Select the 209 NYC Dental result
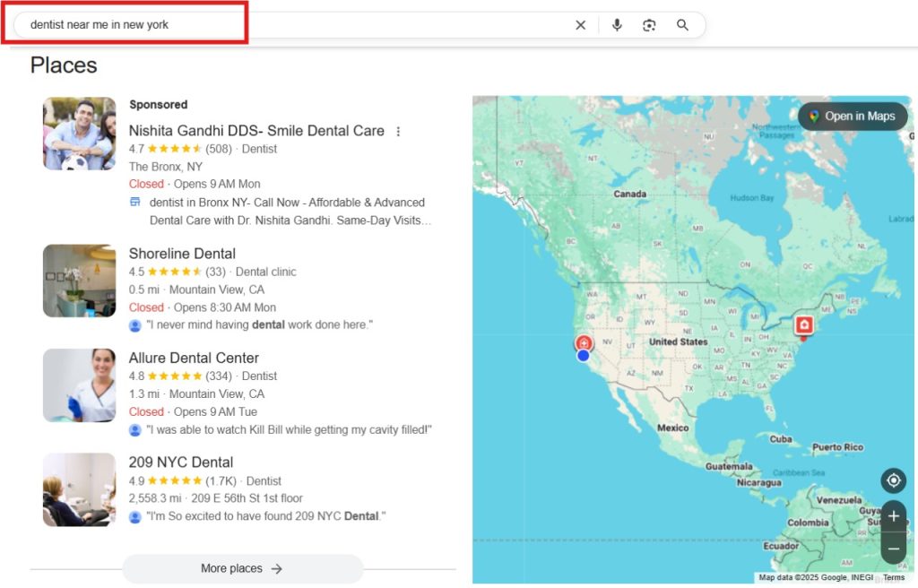 click(180, 463)
